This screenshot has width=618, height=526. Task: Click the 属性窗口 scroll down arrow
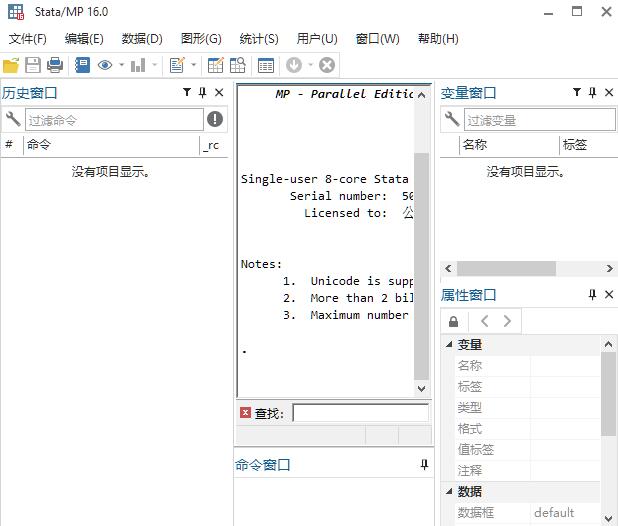[608, 518]
